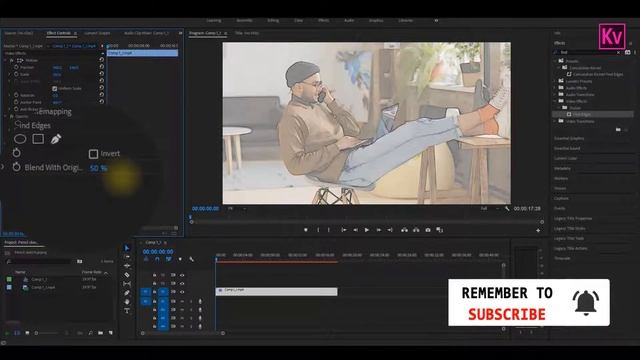Click the Blend With Original 50 % value
Image resolution: width=640 pixels, height=360 pixels.
(x=98, y=168)
